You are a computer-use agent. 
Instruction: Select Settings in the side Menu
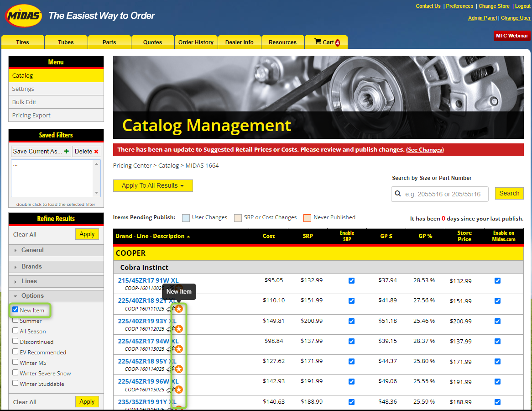(x=56, y=89)
